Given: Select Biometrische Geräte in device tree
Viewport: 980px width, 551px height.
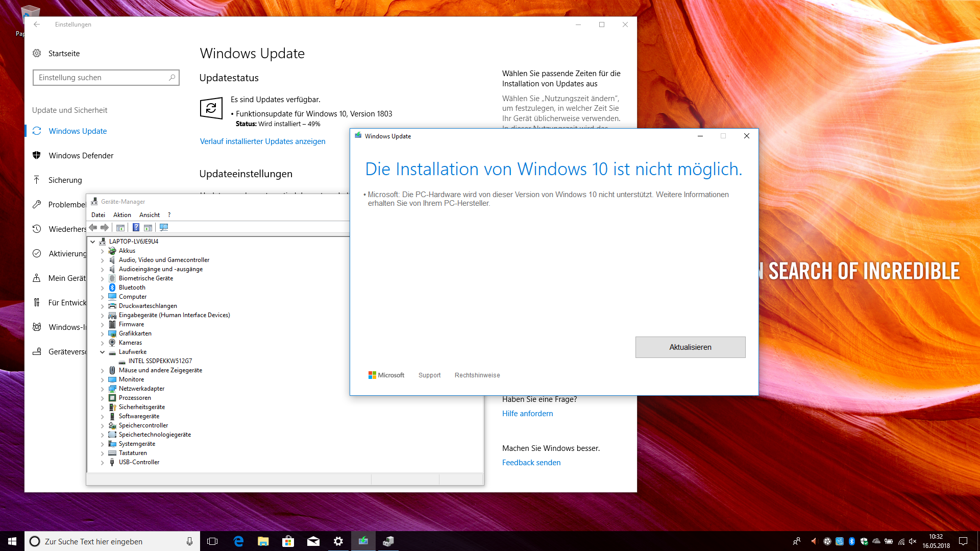Looking at the screenshot, I should click(x=146, y=278).
